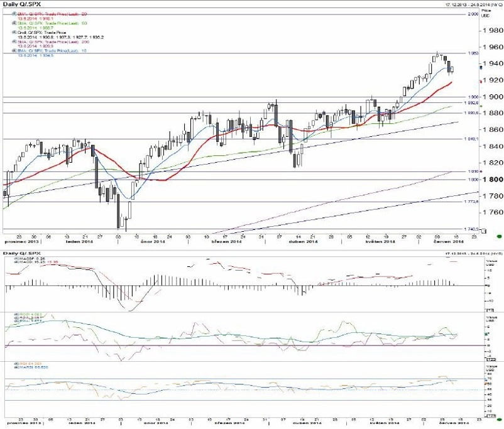504x429 pixels.
Task: Click the top date range label
Action: click(x=473, y=5)
